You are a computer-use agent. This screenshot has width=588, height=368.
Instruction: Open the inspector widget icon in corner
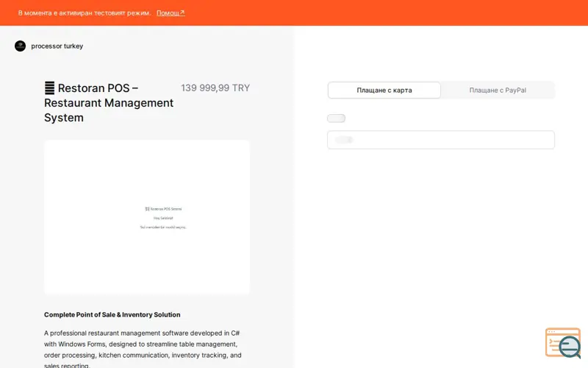[563, 343]
